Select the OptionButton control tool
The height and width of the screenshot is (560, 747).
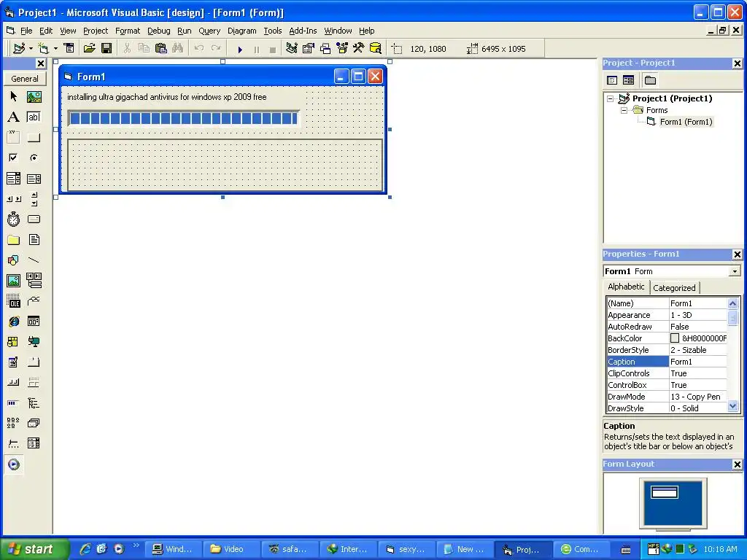coord(34,157)
